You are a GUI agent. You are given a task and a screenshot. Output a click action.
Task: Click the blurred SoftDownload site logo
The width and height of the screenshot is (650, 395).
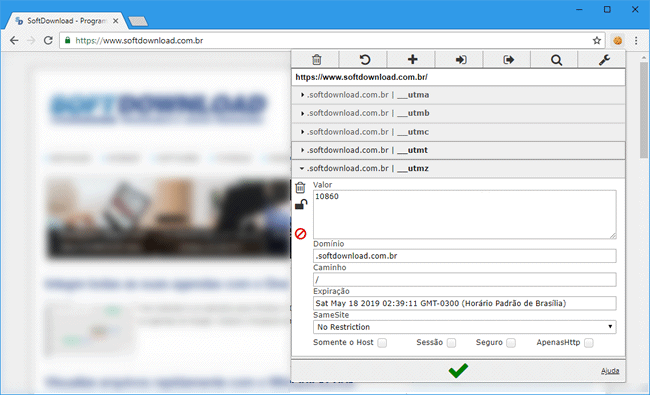[x=158, y=108]
